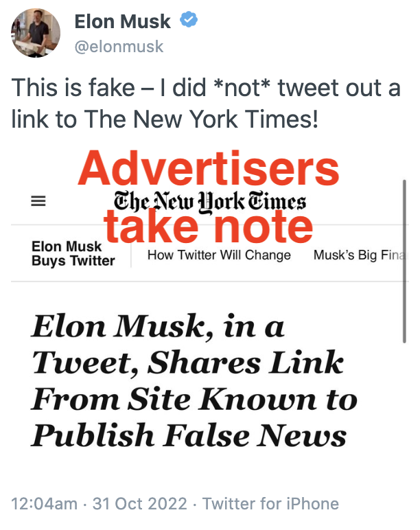Click 'The New York Times!' in tweet text
The width and height of the screenshot is (420, 530).
(x=201, y=119)
